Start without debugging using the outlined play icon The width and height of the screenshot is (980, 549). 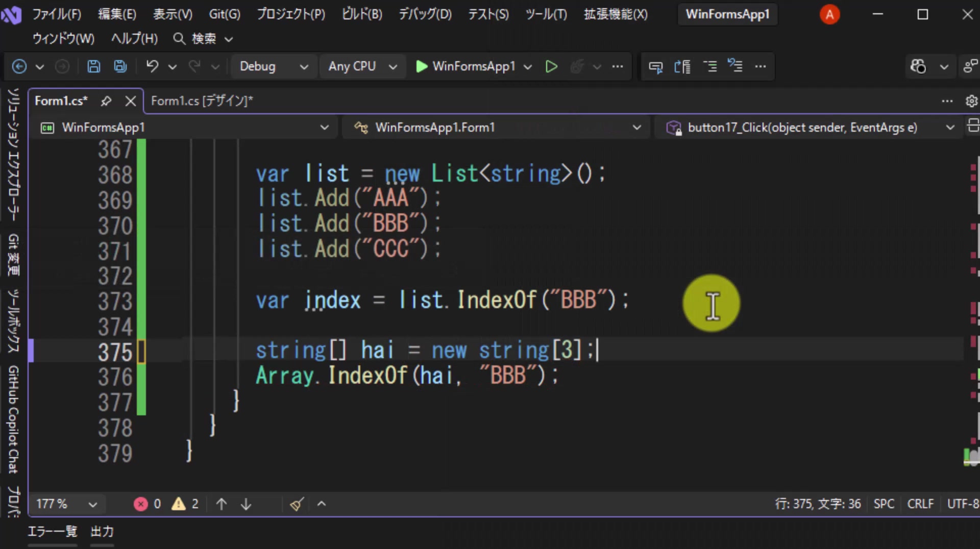(551, 66)
